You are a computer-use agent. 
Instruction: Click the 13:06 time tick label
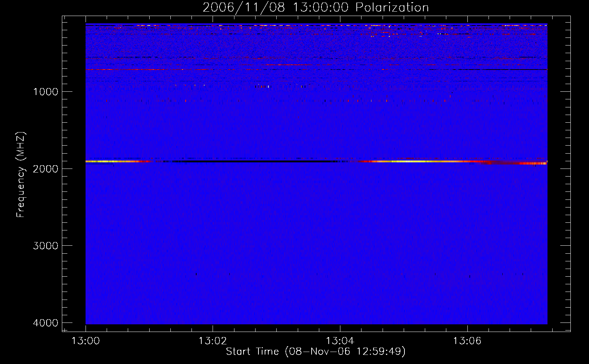click(x=467, y=341)
